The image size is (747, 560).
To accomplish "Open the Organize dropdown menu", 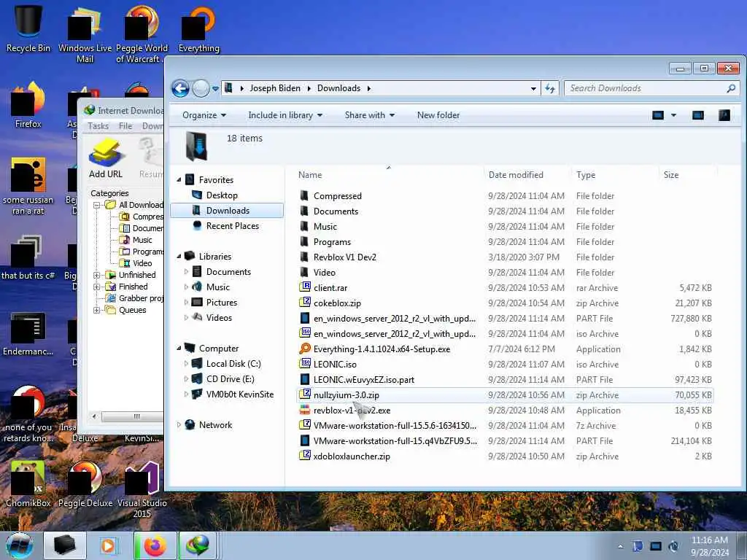I will [204, 115].
